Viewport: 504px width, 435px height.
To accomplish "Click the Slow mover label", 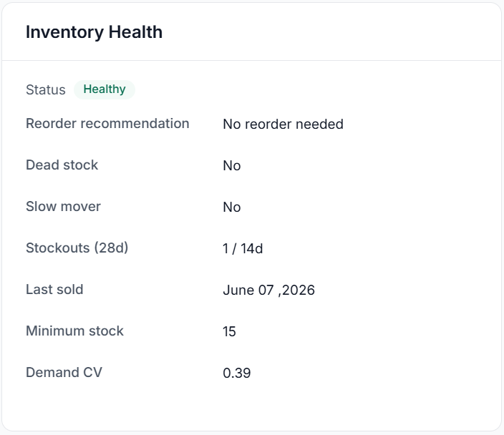I will click(x=63, y=207).
